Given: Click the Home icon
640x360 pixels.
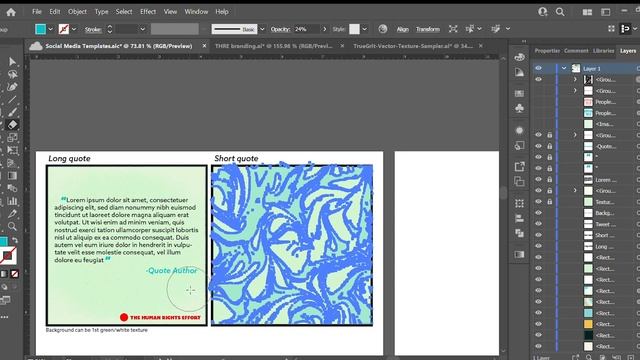Looking at the screenshot, I should tap(11, 12).
